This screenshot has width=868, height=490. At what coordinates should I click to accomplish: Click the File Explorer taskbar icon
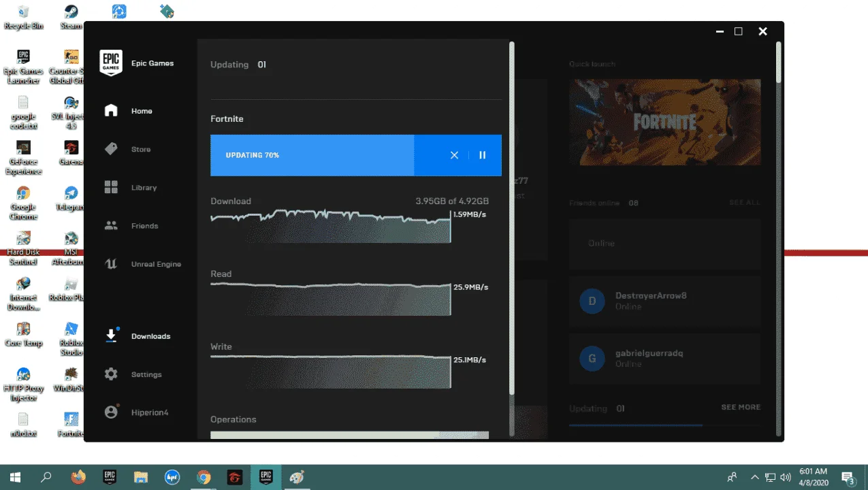point(141,477)
